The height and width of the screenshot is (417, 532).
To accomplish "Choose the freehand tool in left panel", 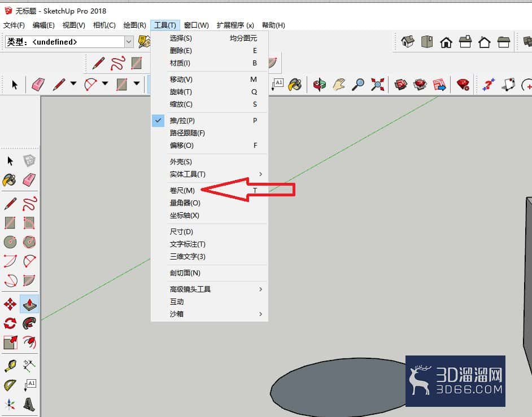I will (x=29, y=204).
